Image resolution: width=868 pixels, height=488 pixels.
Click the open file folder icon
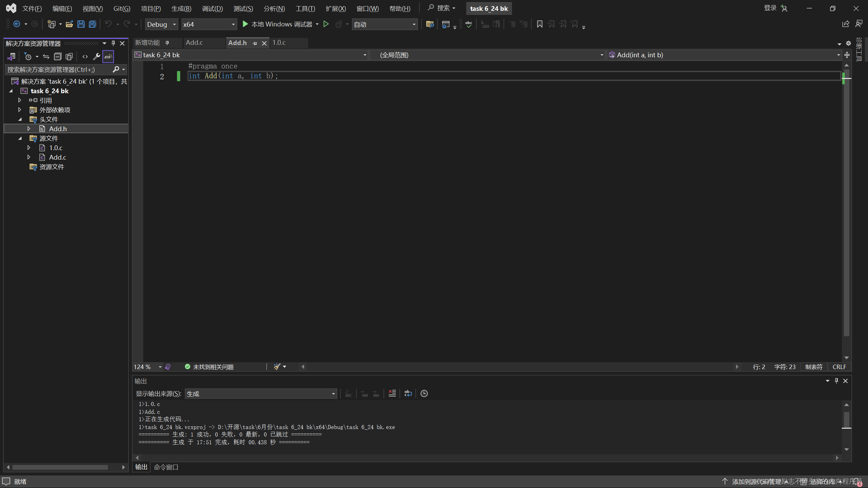pos(70,24)
